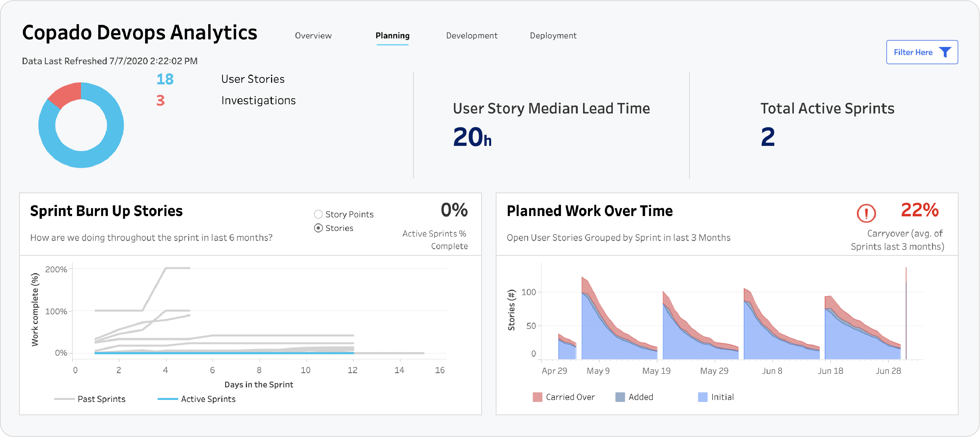Click the Total Active Sprints value 2
This screenshot has width=980, height=437.
[768, 137]
